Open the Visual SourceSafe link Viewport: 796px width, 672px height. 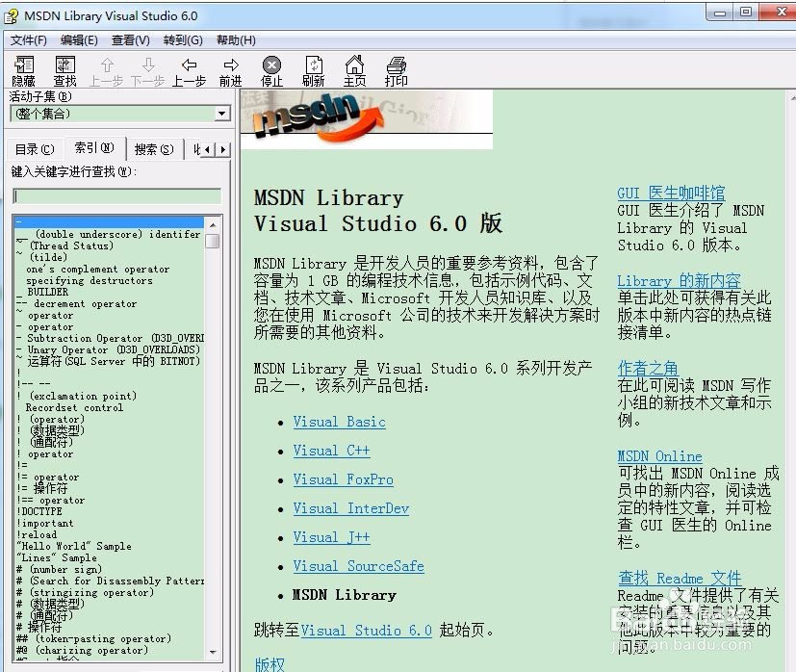pos(358,566)
